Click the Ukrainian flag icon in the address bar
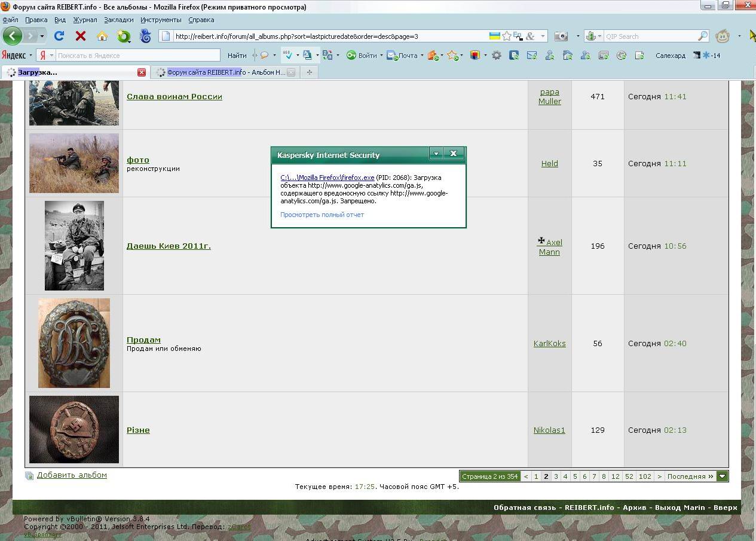Screen dimensions: 756x541 [495, 36]
